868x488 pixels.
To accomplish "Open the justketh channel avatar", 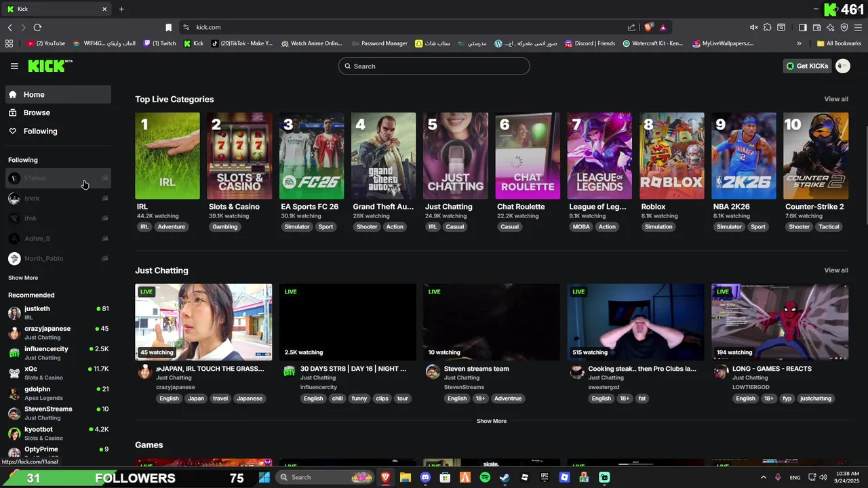I will coord(14,312).
